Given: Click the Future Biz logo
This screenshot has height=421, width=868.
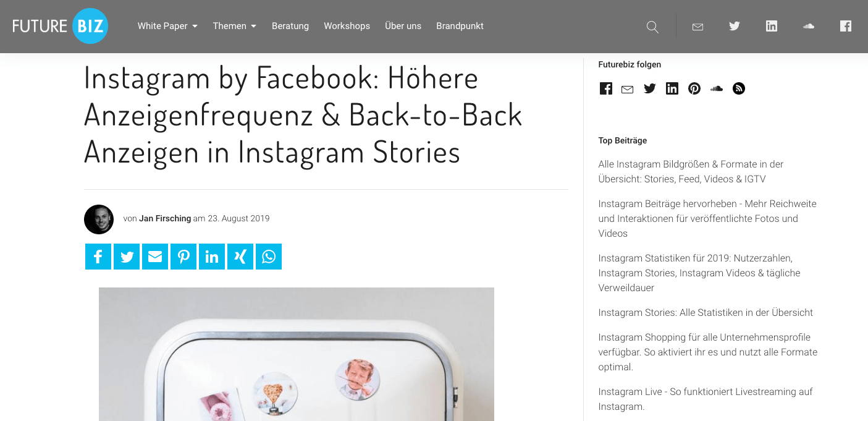Looking at the screenshot, I should [x=61, y=26].
